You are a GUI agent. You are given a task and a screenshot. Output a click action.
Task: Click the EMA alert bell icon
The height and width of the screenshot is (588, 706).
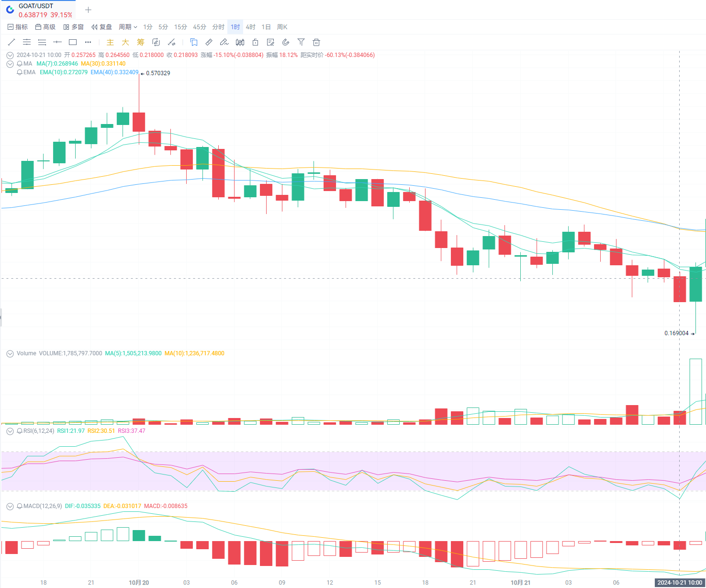point(20,72)
